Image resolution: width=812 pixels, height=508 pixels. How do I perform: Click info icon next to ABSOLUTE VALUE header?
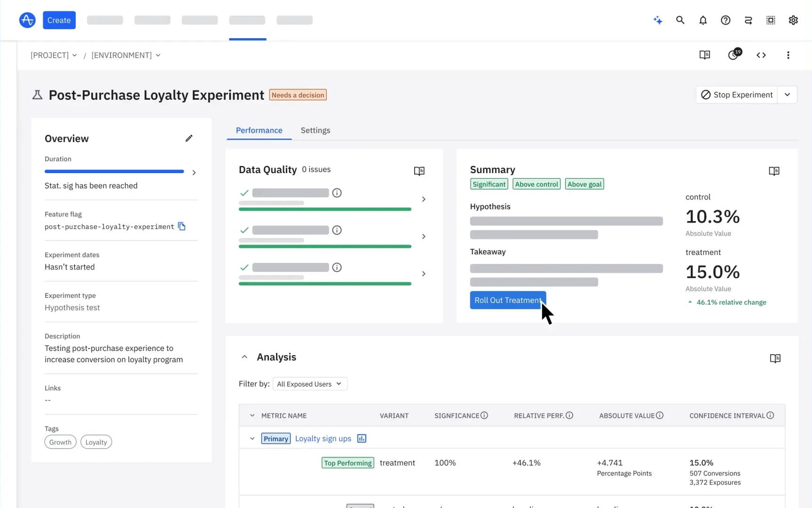click(660, 415)
